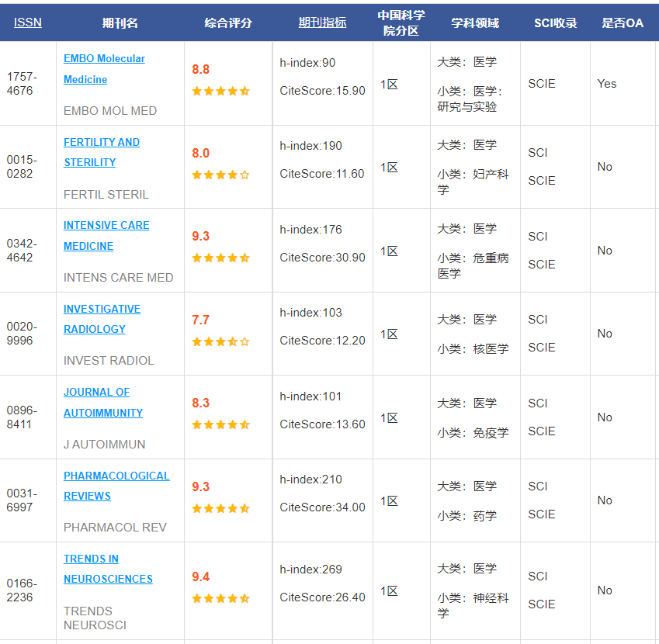Screen dimensions: 659x644
Task: Click the score 8.0
Action: point(201,153)
